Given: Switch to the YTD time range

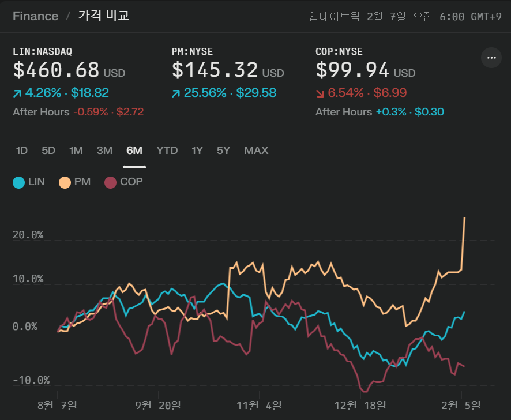Looking at the screenshot, I should (x=167, y=151).
